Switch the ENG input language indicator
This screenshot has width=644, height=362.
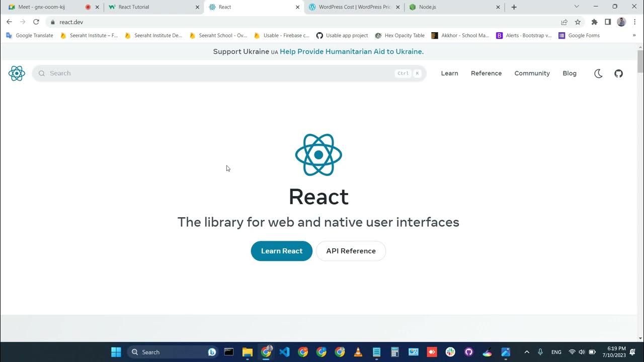(x=556, y=352)
